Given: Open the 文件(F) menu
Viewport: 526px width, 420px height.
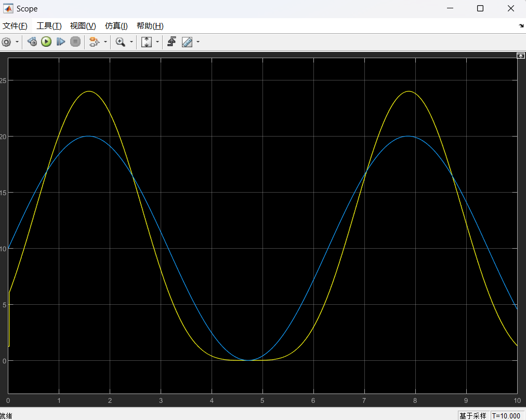Looking at the screenshot, I should [15, 26].
